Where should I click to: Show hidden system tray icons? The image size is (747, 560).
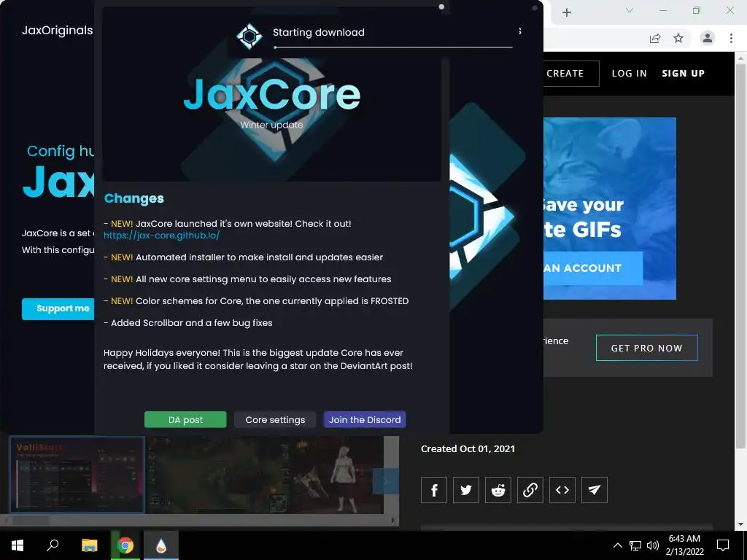617,545
